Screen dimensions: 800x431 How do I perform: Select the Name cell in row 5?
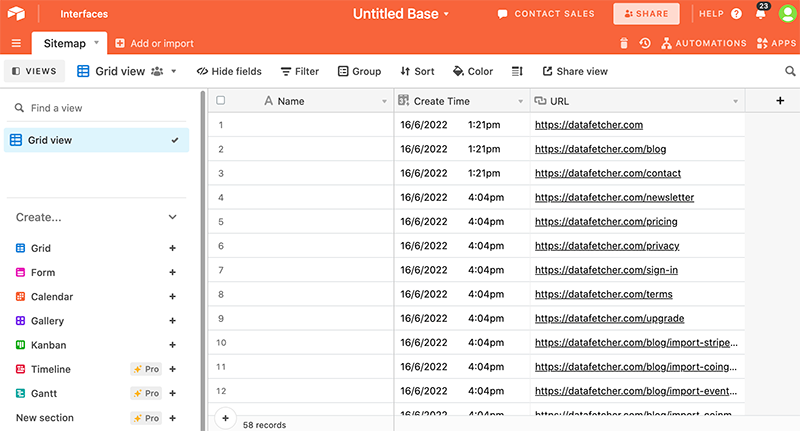tap(312, 222)
